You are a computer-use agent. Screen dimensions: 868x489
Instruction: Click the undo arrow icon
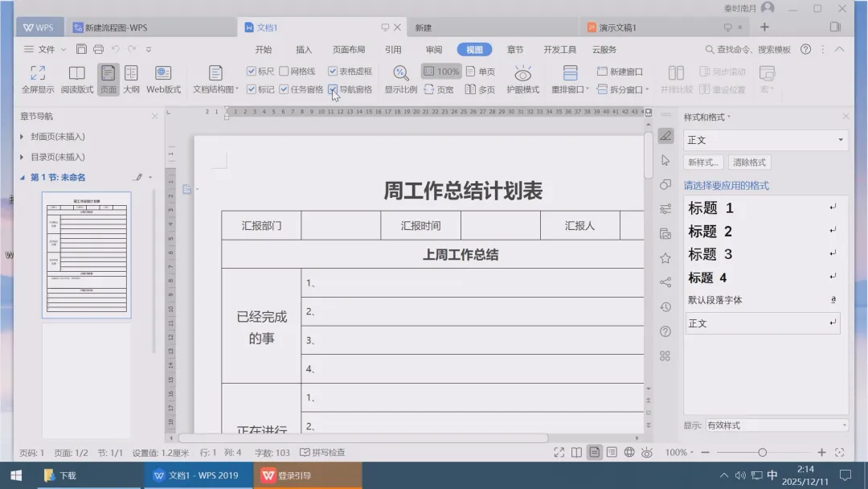tap(115, 49)
